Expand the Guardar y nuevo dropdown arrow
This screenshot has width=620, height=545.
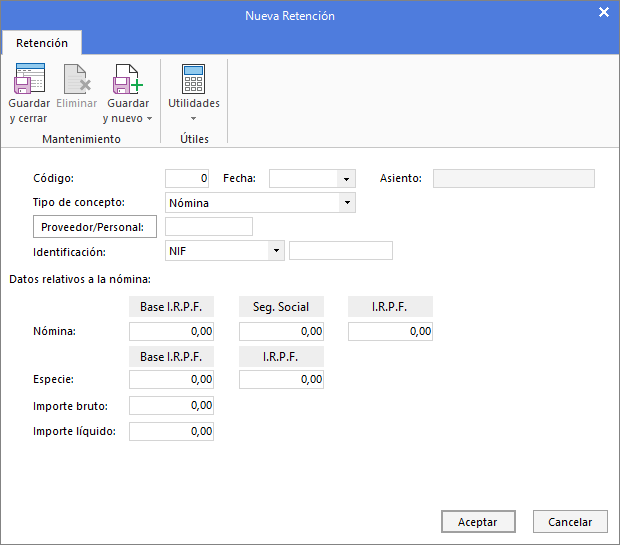pos(149,119)
